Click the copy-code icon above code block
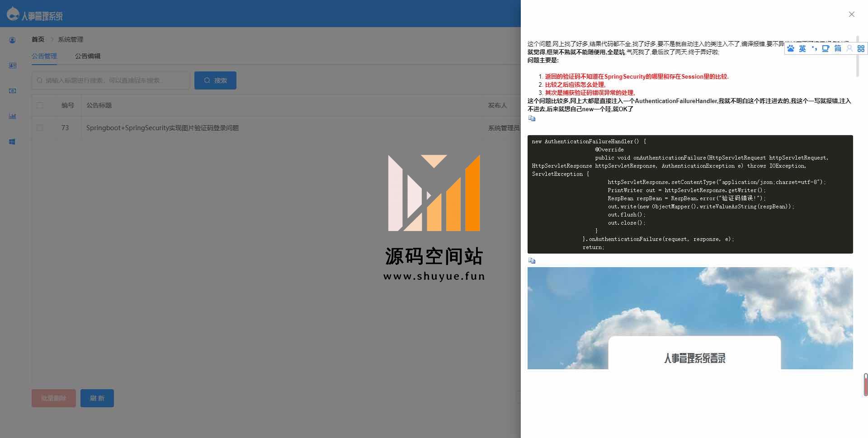868x438 pixels. [532, 118]
